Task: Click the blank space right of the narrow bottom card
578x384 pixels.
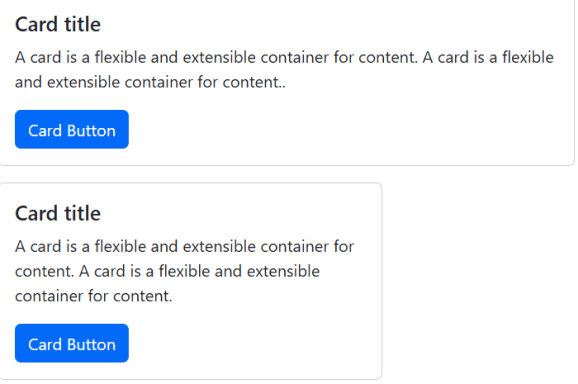Action: coord(479,281)
